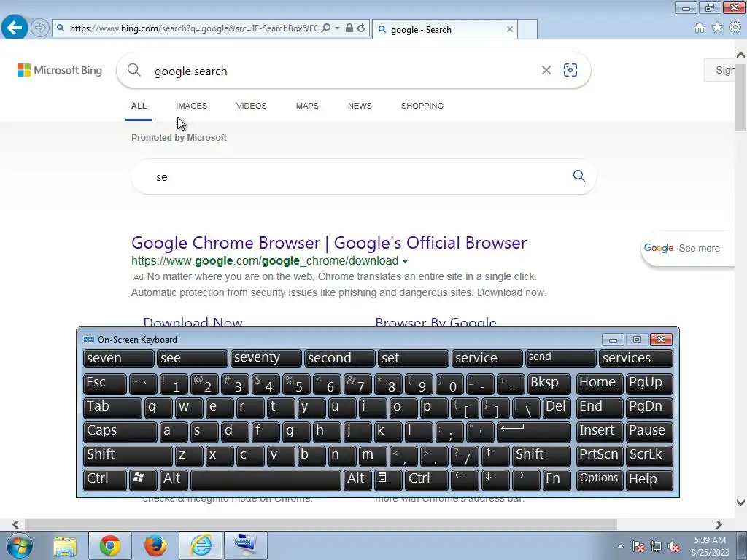
Task: Choose the 'second' word prediction
Action: point(340,358)
